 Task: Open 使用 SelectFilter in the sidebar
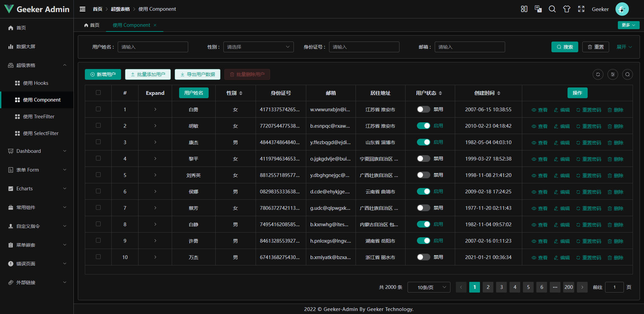(37, 133)
